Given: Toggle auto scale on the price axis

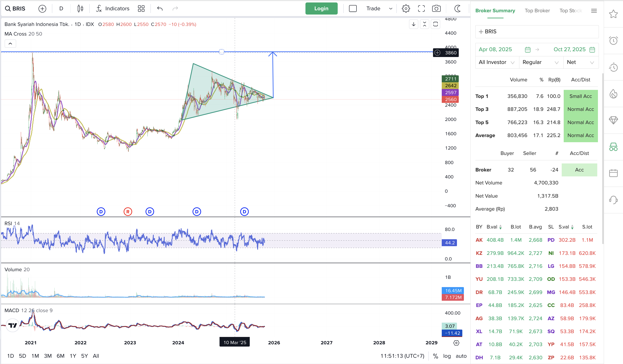Looking at the screenshot, I should (x=461, y=356).
